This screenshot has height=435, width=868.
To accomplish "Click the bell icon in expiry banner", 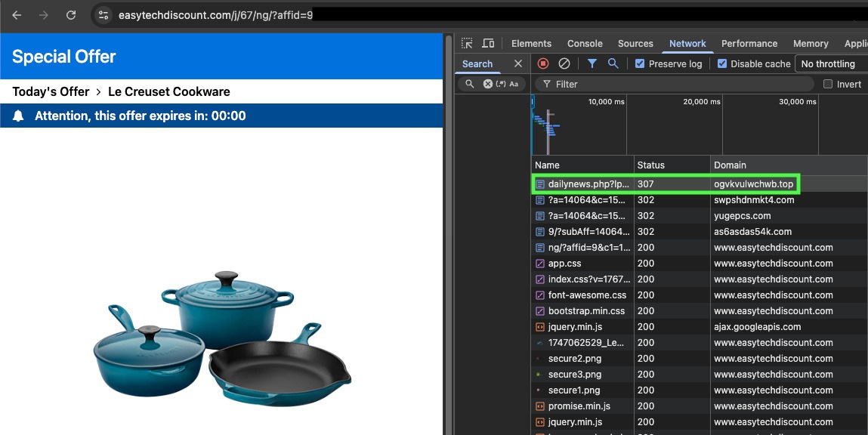I will [18, 116].
